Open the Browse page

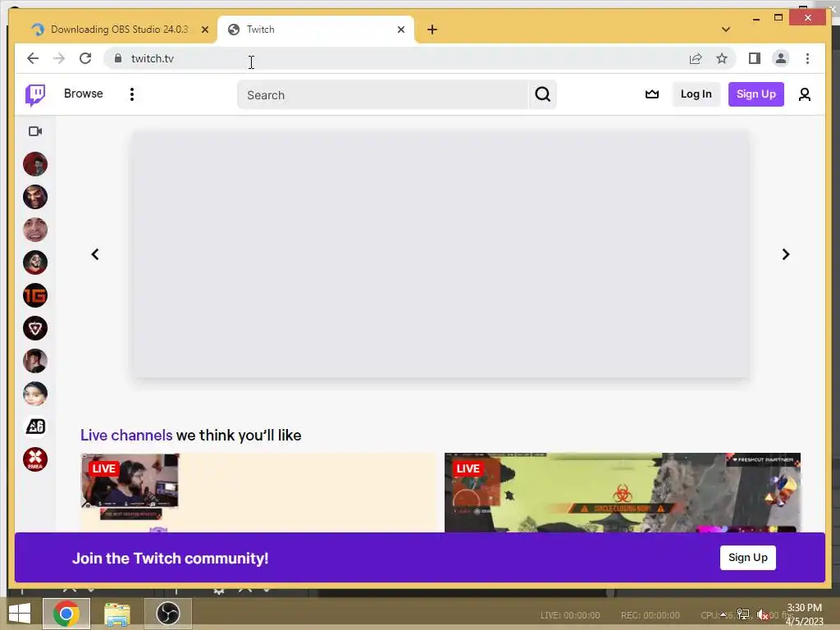tap(83, 94)
